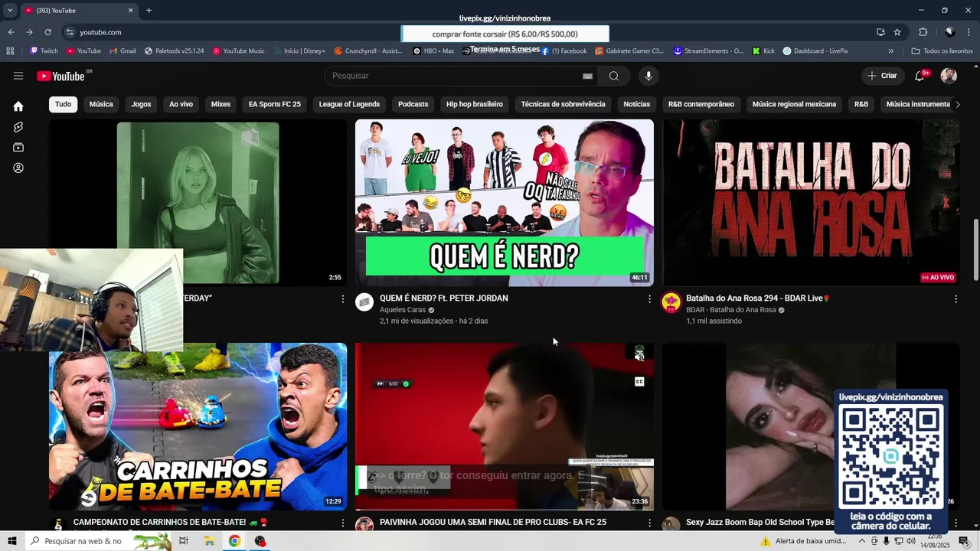980x551 pixels.
Task: Open on-screen keyboard in search box
Action: tap(588, 76)
